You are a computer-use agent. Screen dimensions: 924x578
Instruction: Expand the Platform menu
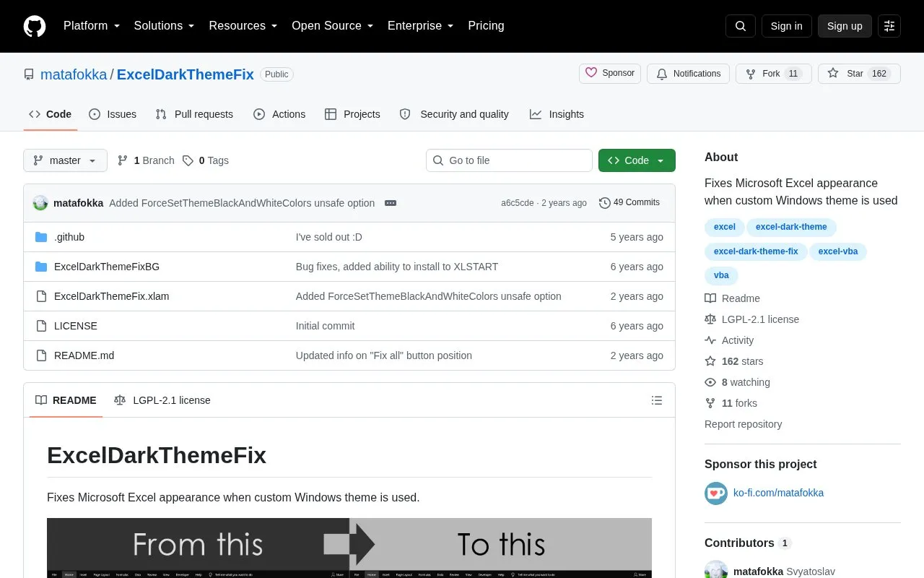point(91,26)
